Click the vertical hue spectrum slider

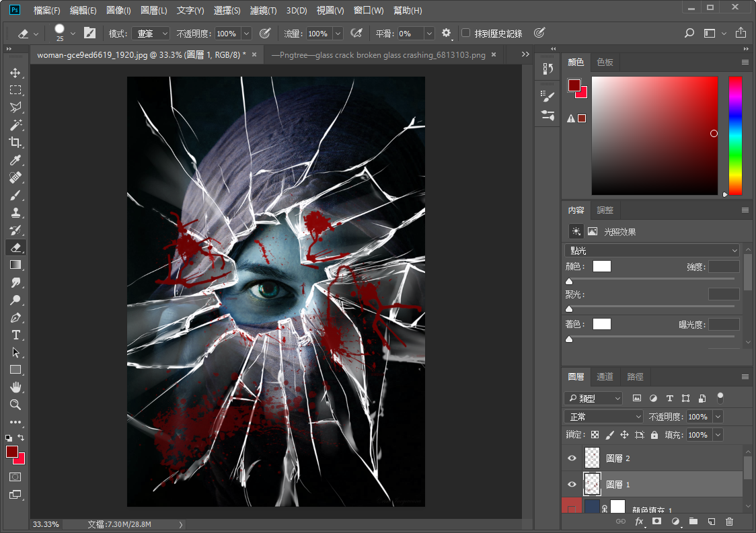coord(735,134)
